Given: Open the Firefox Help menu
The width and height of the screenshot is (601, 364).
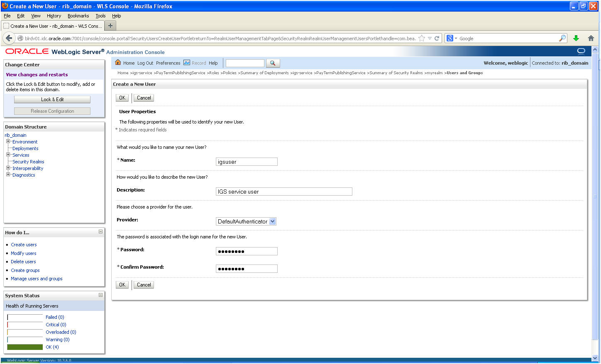Looking at the screenshot, I should (117, 16).
